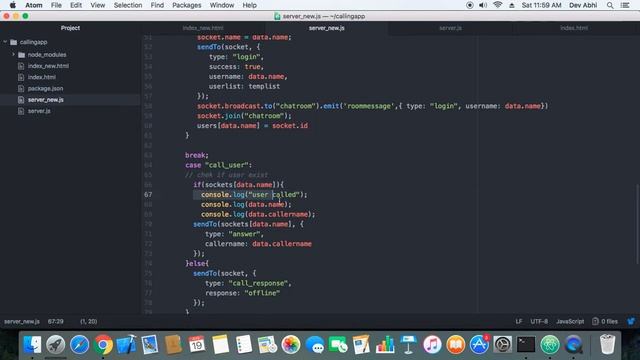640x360 pixels.
Task: Click the blue bird icon in status bar
Action: pyautogui.click(x=631, y=321)
